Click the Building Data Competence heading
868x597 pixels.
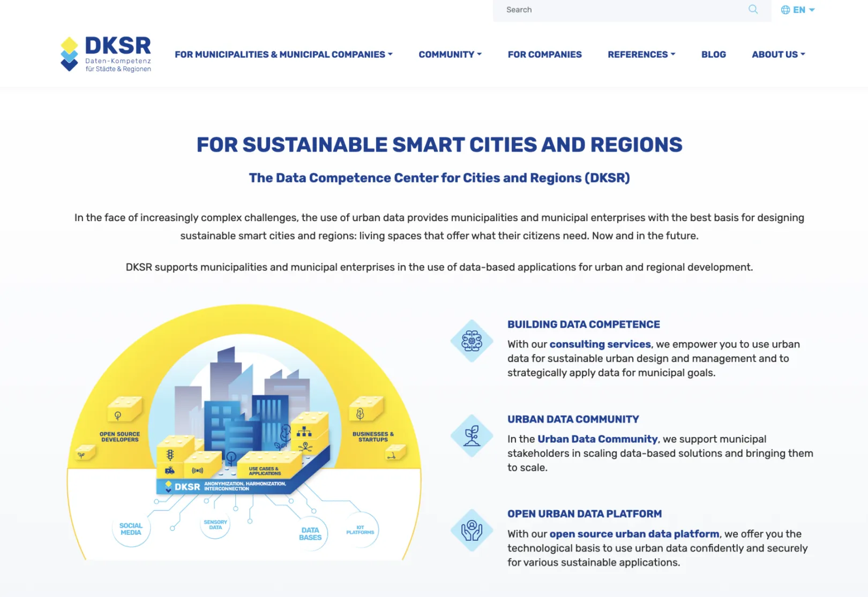(x=583, y=324)
